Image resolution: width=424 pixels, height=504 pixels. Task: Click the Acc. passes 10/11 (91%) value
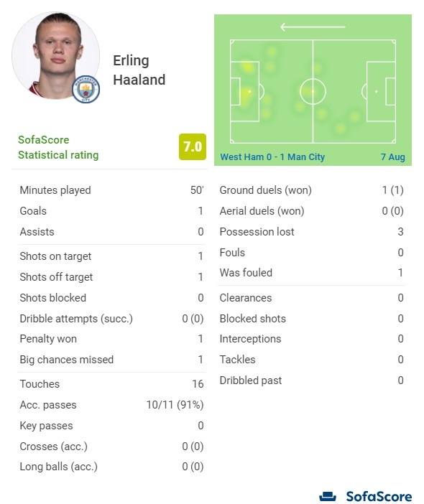175,405
